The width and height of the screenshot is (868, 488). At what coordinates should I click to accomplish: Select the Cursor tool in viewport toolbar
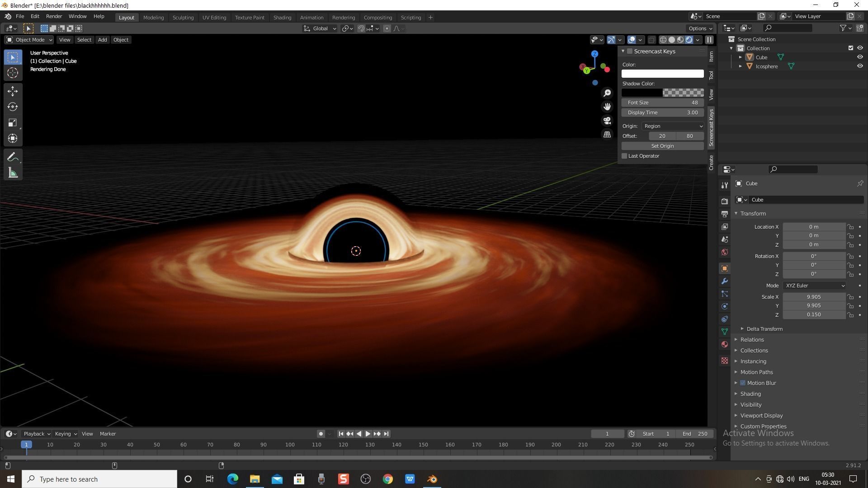[x=13, y=73]
